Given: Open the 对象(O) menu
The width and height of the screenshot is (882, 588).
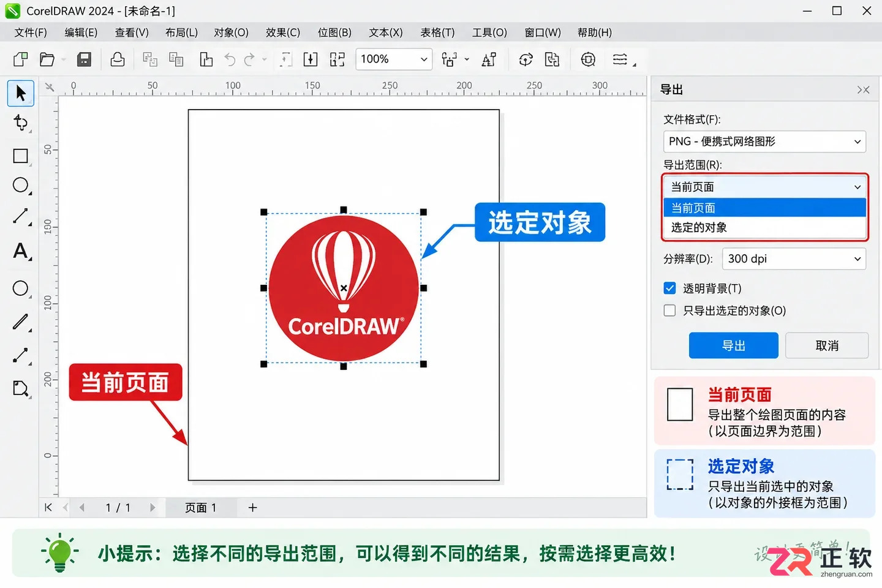Looking at the screenshot, I should point(231,32).
